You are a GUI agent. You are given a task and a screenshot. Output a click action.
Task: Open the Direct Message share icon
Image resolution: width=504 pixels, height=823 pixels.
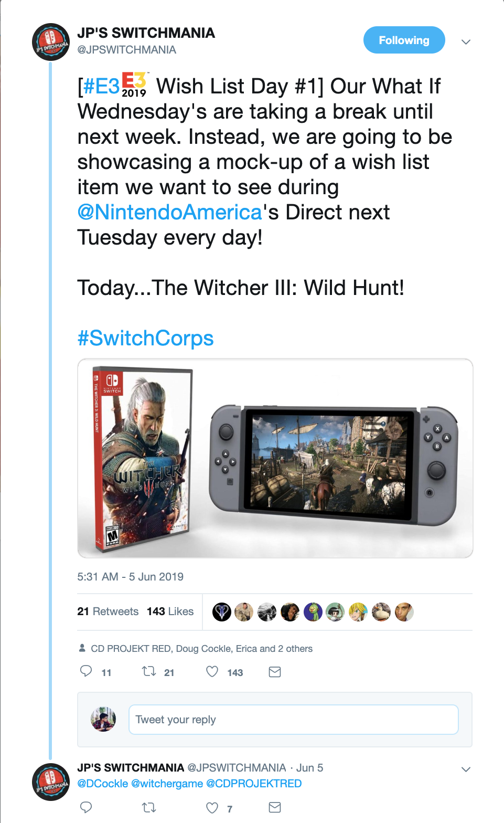click(274, 672)
